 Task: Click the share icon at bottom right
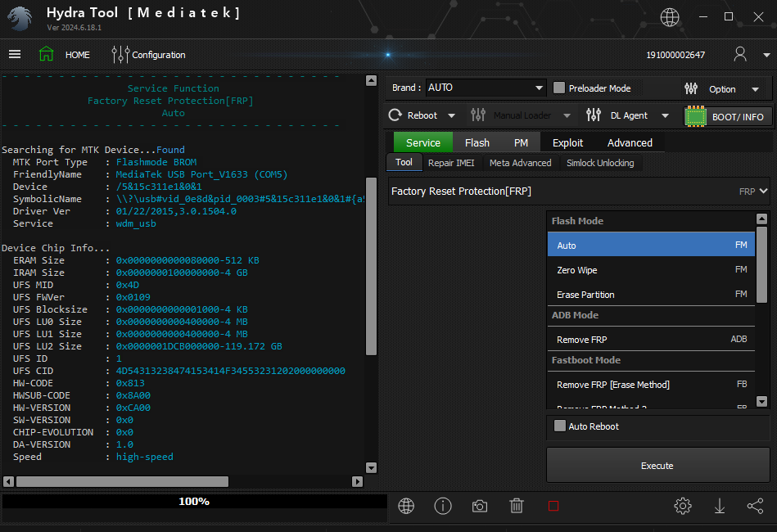point(755,506)
